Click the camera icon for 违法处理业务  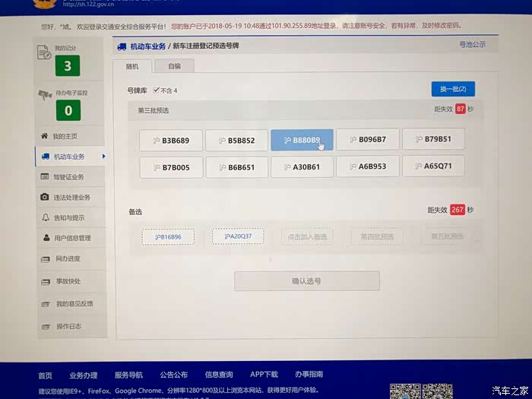(x=45, y=198)
